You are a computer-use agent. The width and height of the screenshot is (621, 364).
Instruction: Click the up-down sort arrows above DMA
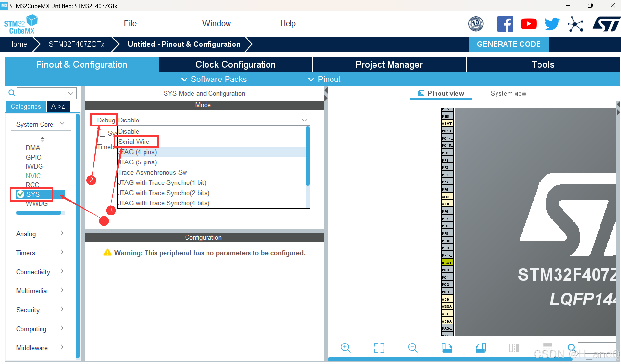point(43,139)
